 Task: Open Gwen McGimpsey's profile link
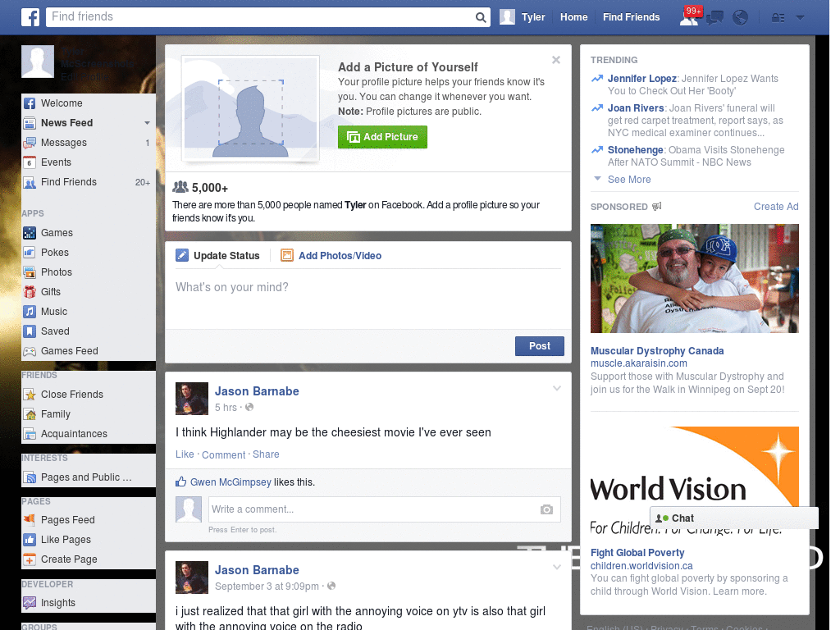pos(231,482)
